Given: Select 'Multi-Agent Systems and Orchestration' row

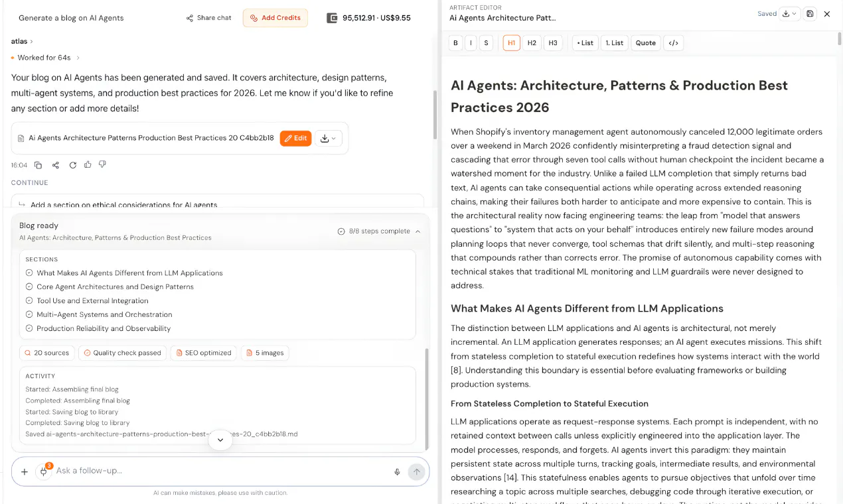Looking at the screenshot, I should [99, 315].
